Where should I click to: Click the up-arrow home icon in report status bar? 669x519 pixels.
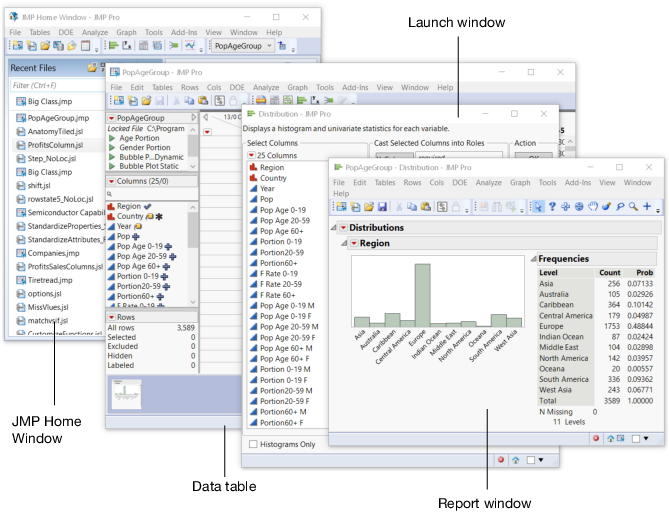pyautogui.click(x=611, y=438)
